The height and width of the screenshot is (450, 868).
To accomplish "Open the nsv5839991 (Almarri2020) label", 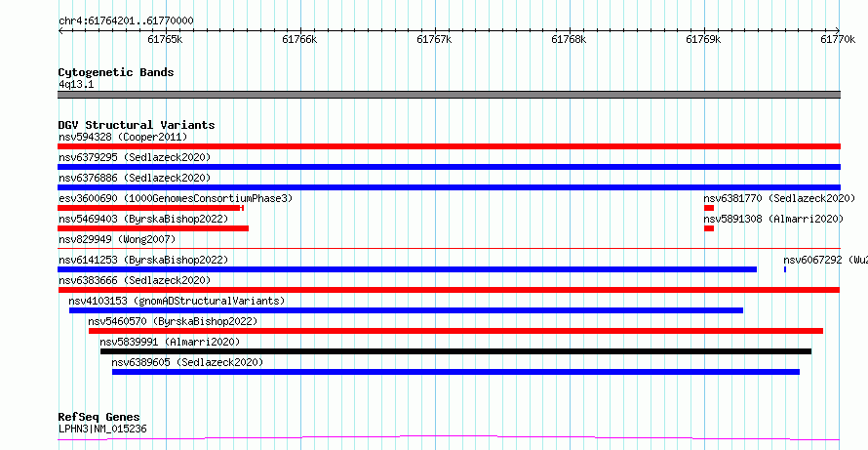I will click(170, 342).
